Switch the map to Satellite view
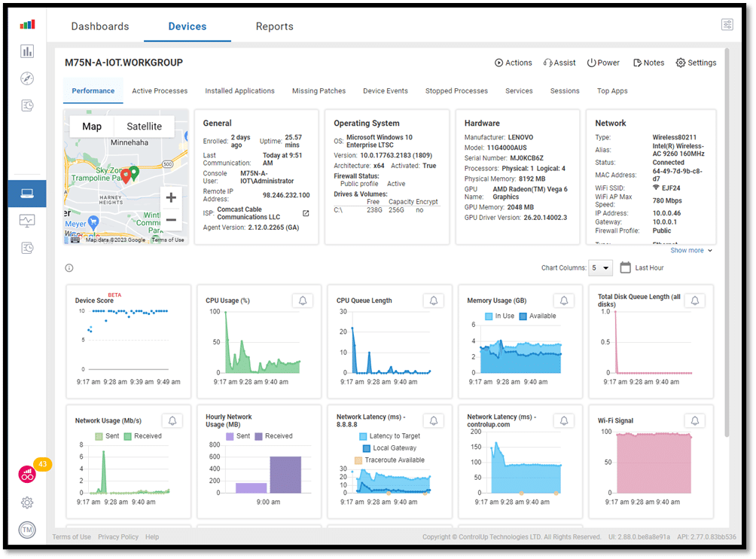Image resolution: width=756 pixels, height=559 pixels. 144,127
